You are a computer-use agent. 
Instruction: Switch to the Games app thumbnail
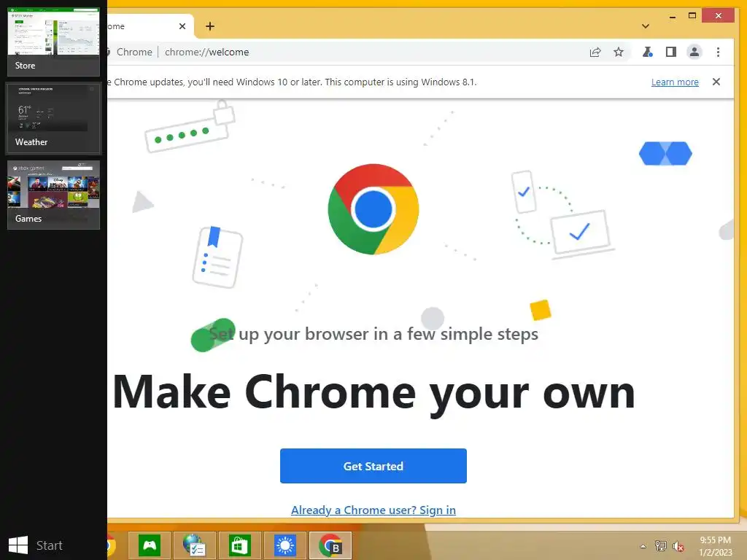coord(53,195)
